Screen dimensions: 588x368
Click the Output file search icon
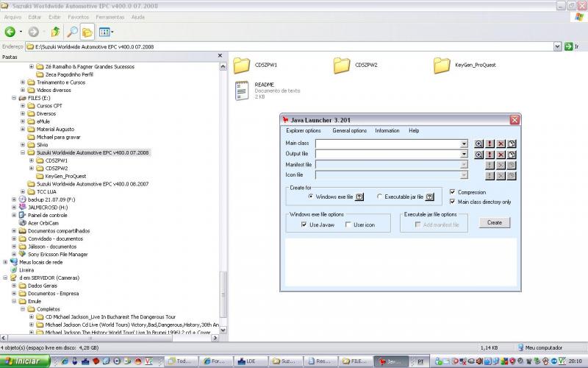coord(478,155)
